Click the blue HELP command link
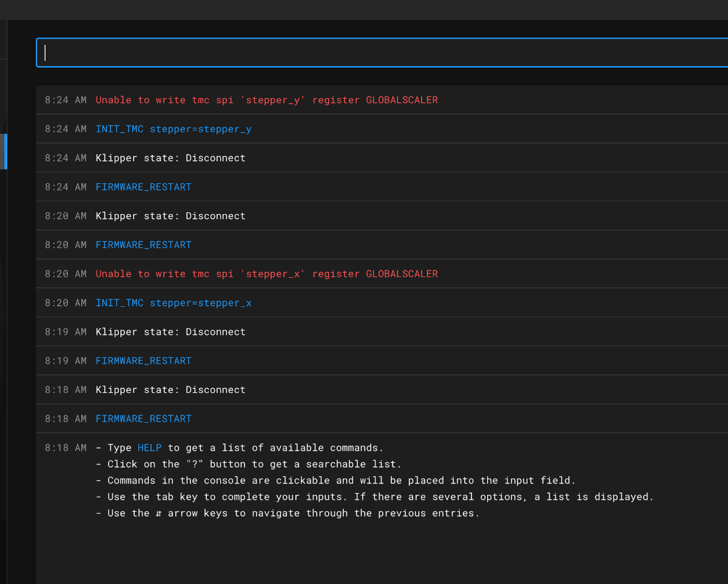728x584 pixels. coord(150,448)
